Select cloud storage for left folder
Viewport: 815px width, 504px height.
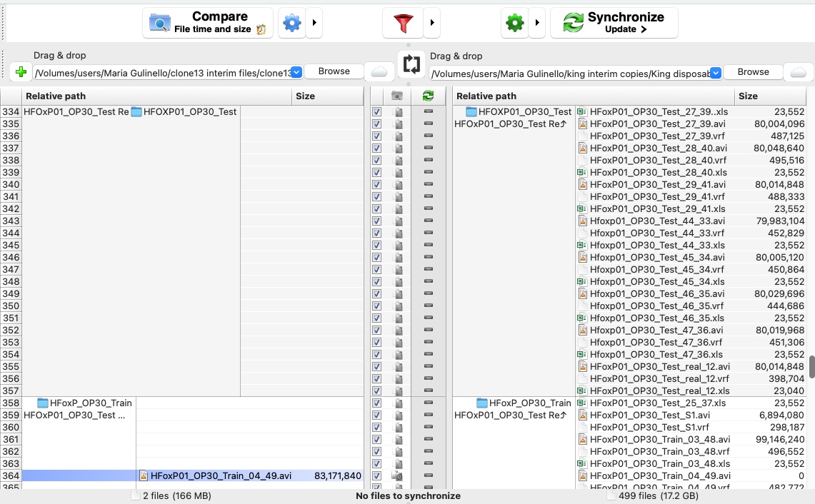(379, 71)
